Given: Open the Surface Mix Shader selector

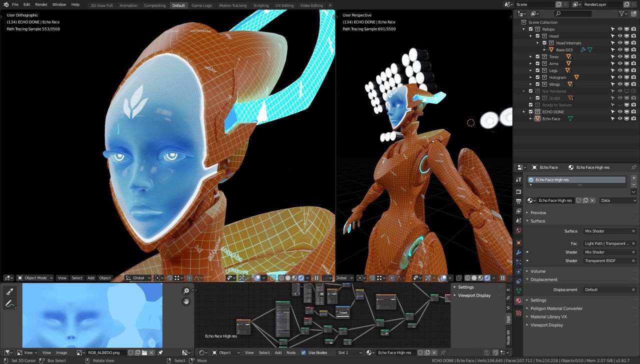Looking at the screenshot, I should 609,231.
